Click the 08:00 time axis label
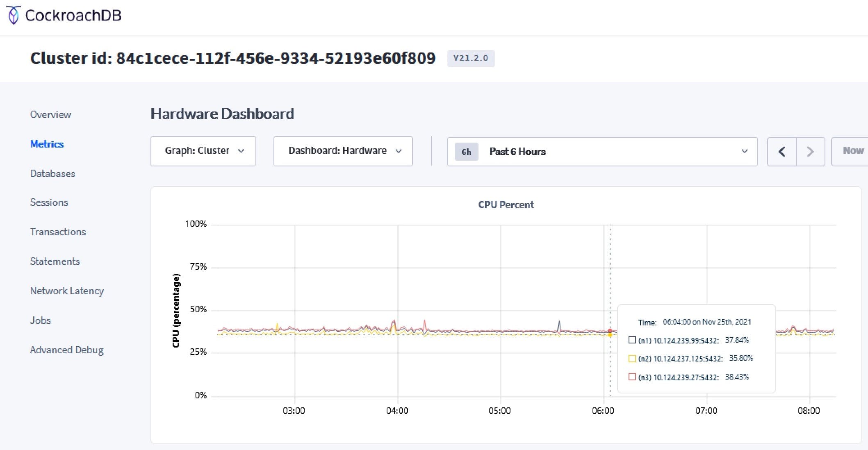Viewport: 868px width, 450px height. (809, 411)
